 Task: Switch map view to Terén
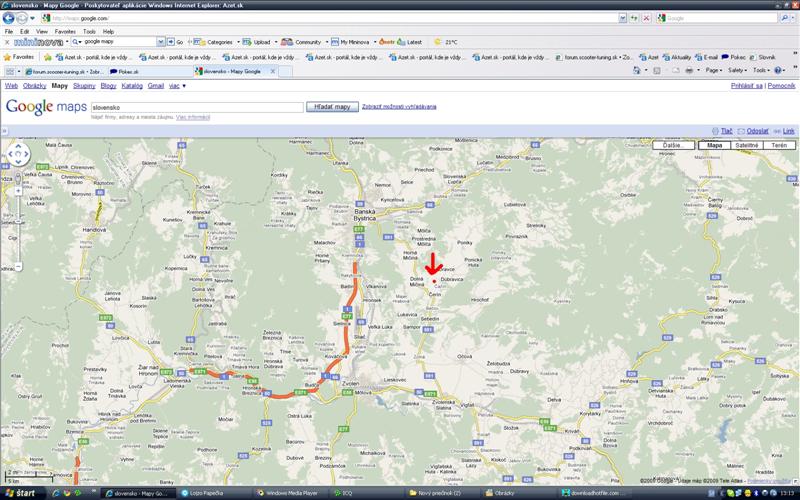pos(778,146)
